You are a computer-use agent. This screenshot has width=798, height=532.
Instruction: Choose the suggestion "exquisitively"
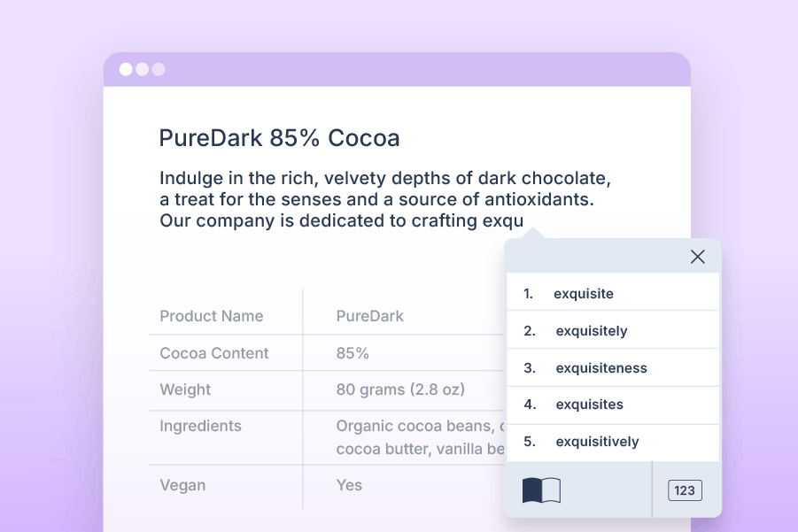pyautogui.click(x=597, y=442)
